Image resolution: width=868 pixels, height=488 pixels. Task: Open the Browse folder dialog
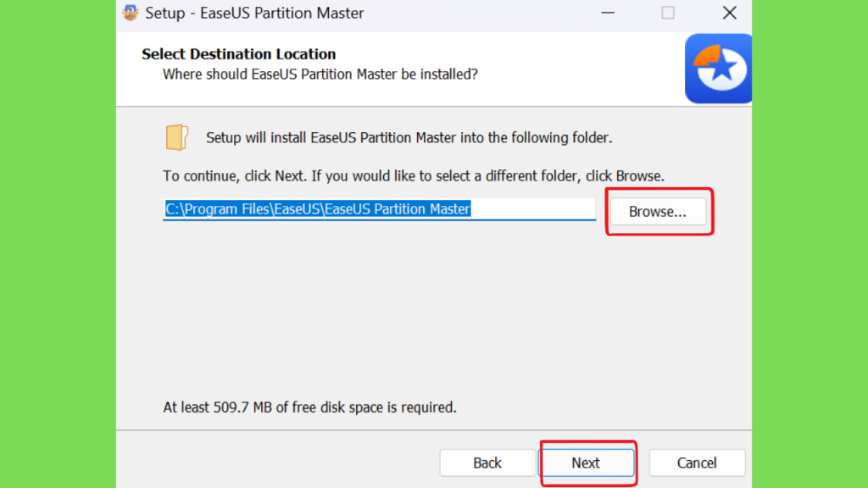click(x=658, y=212)
